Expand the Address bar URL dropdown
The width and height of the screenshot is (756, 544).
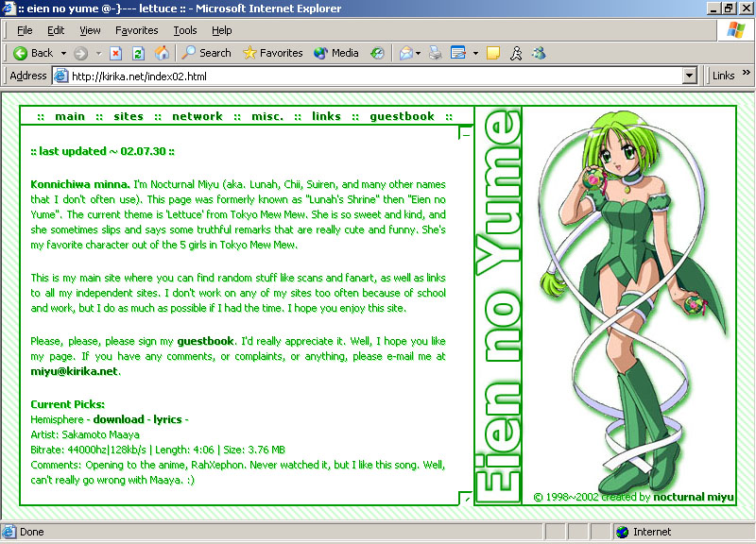pos(689,76)
